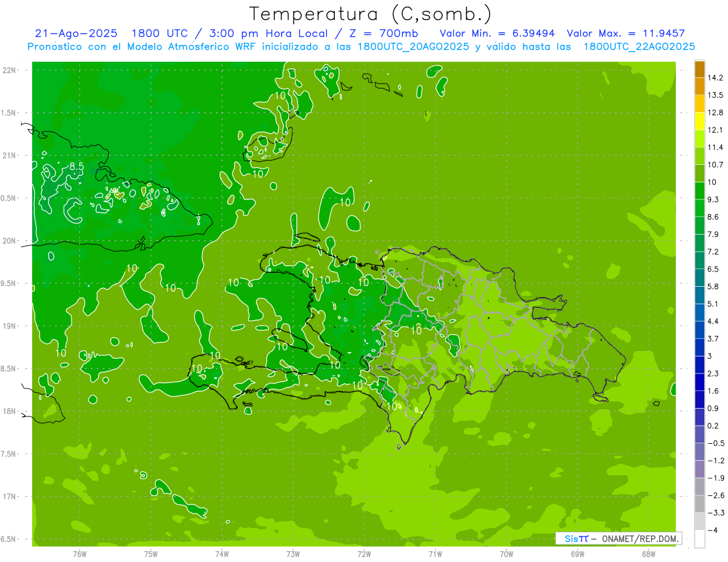Click the '10.7' colorbar value
728x562 pixels.
[715, 165]
